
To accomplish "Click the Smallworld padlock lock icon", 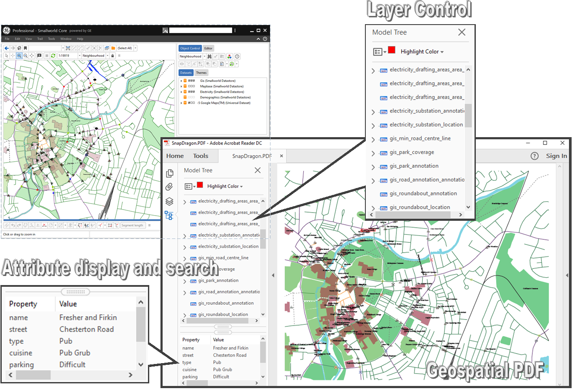I will [x=113, y=56].
